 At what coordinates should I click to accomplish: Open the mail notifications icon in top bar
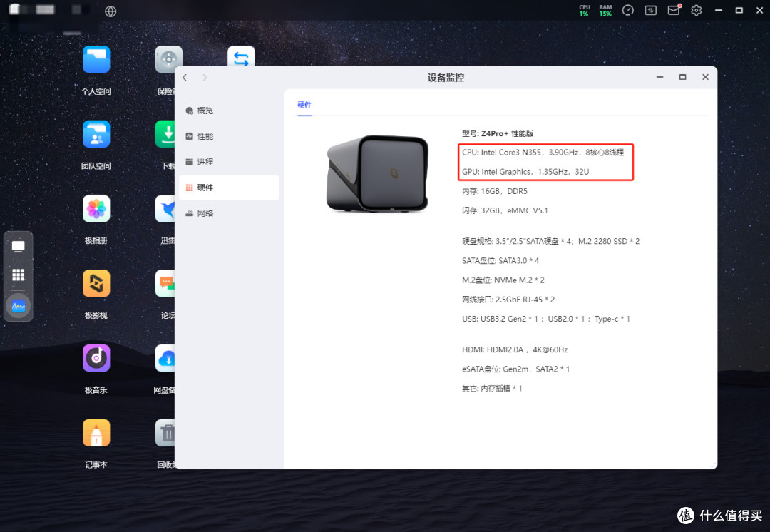point(674,10)
